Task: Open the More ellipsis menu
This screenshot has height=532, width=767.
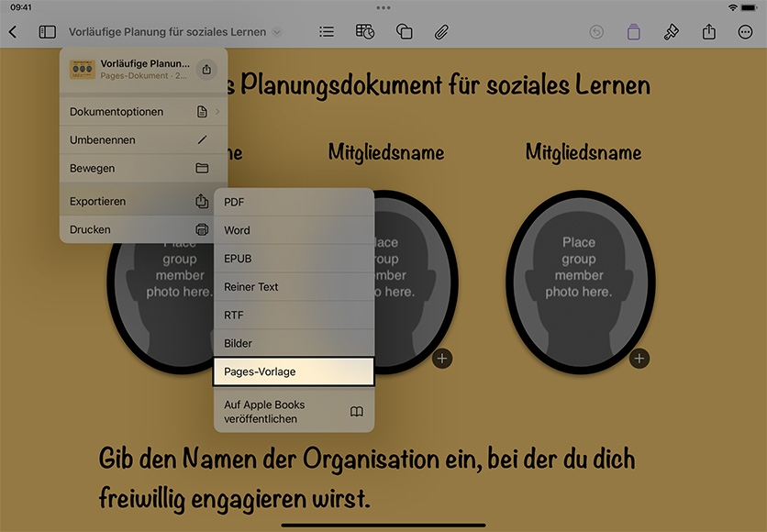Action: 745,32
